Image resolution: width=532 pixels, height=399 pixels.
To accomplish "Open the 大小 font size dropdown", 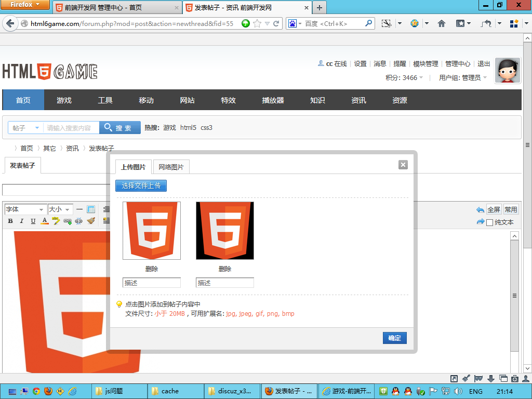I will tap(60, 209).
